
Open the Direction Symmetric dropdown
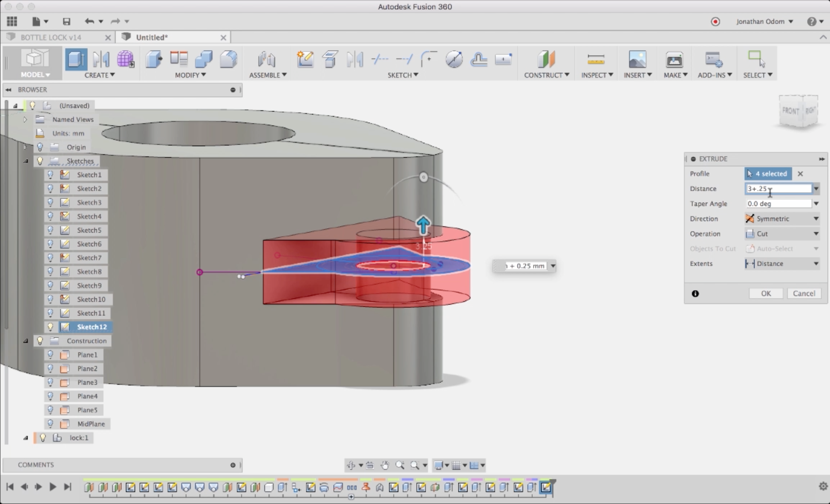click(782, 219)
